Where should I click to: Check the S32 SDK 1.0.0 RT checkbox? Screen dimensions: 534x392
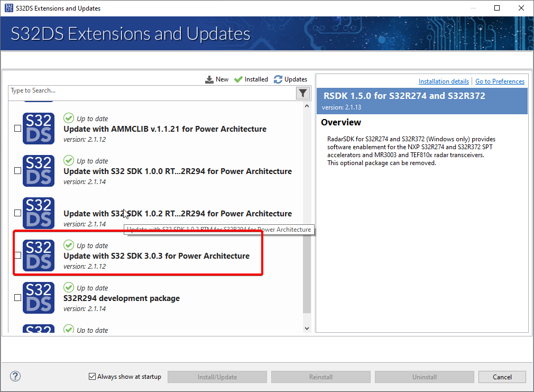(17, 170)
